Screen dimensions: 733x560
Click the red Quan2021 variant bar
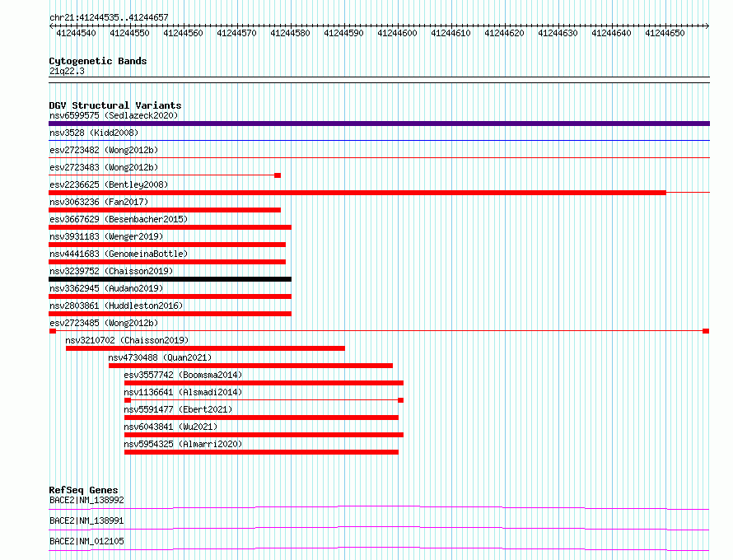250,366
